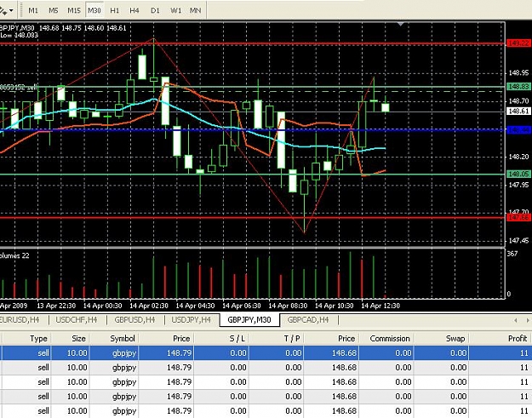Click the red 149.22 price level label
Screen dimensions: 532x418
pos(518,43)
